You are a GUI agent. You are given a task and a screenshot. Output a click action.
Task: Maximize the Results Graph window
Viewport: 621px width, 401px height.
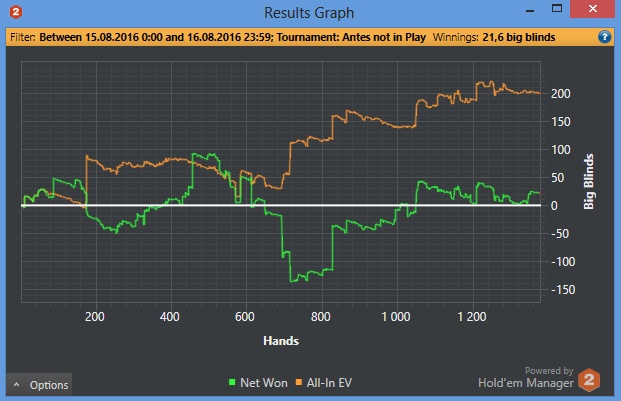(557, 9)
